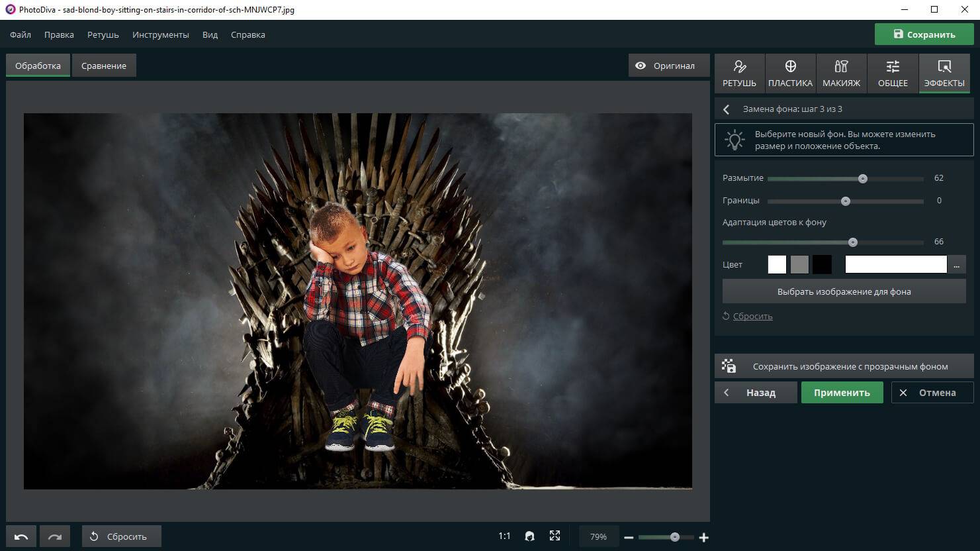Click the face detection icon in bottom bar

(529, 536)
